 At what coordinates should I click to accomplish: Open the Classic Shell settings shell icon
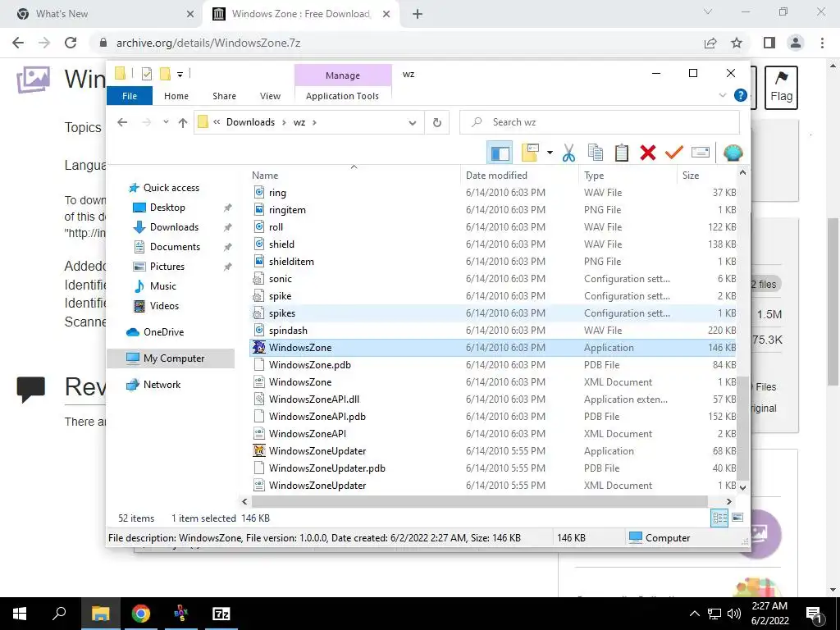(733, 153)
